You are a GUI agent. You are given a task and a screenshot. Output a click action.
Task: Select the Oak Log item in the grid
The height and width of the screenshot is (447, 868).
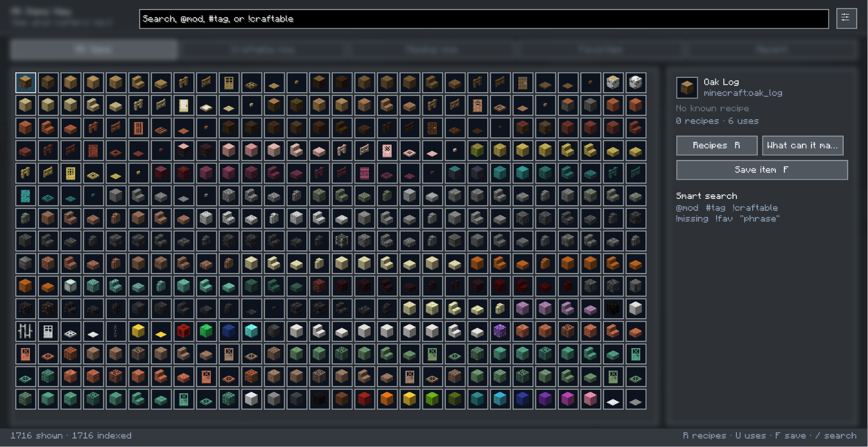click(x=25, y=83)
